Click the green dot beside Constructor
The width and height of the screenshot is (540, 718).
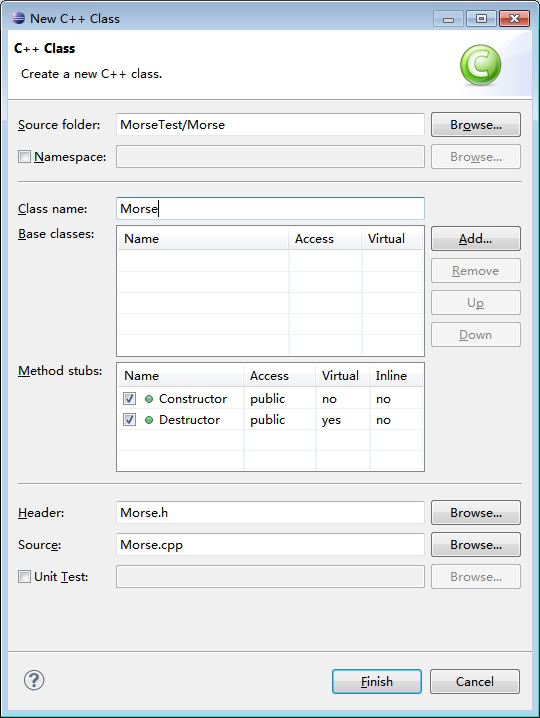click(149, 399)
